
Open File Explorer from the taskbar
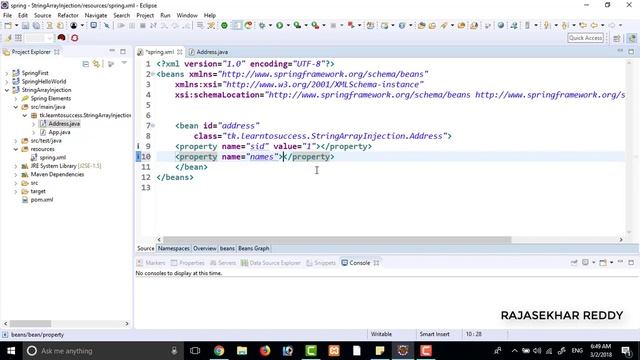pos(242,351)
